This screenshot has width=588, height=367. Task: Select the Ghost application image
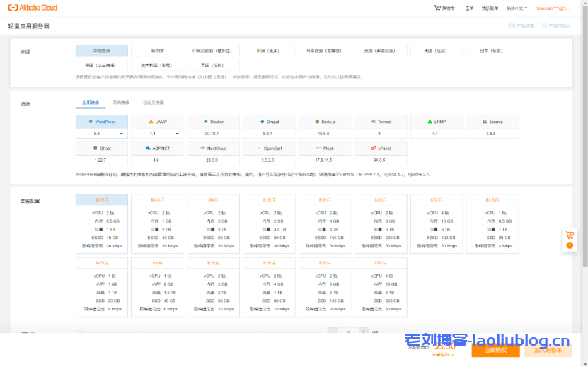click(102, 148)
